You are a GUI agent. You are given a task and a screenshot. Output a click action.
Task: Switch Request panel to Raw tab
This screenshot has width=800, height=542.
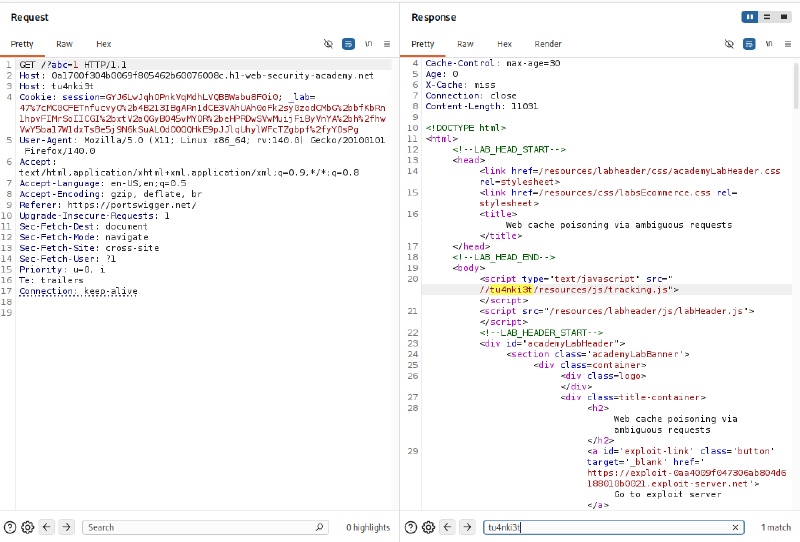click(64, 44)
